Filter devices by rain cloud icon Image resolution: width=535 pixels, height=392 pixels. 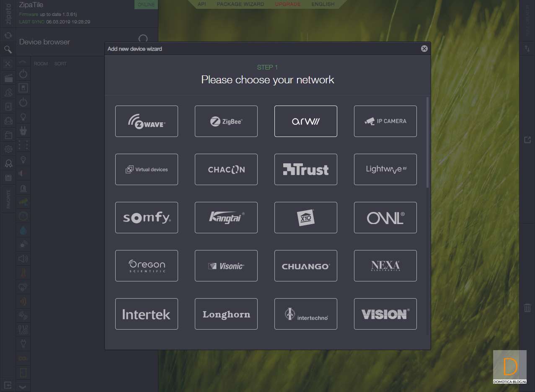(23, 287)
